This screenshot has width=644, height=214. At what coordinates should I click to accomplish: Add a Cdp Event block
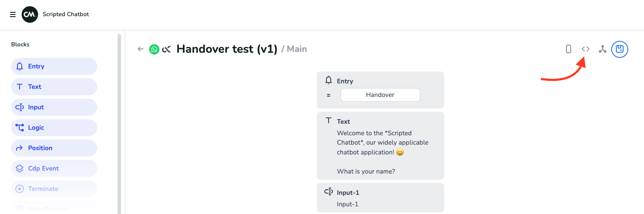tap(54, 168)
